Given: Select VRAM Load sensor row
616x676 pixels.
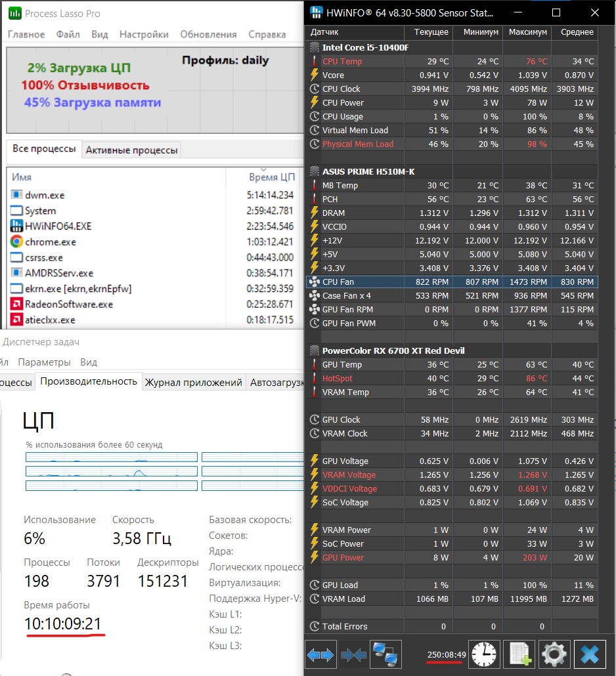Looking at the screenshot, I should coord(452,599).
